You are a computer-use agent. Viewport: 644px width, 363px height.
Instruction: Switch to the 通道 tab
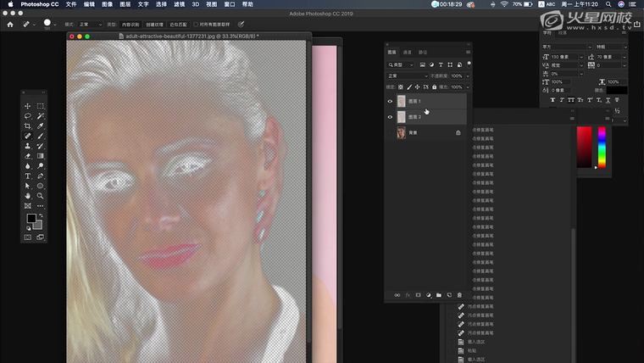tap(408, 52)
